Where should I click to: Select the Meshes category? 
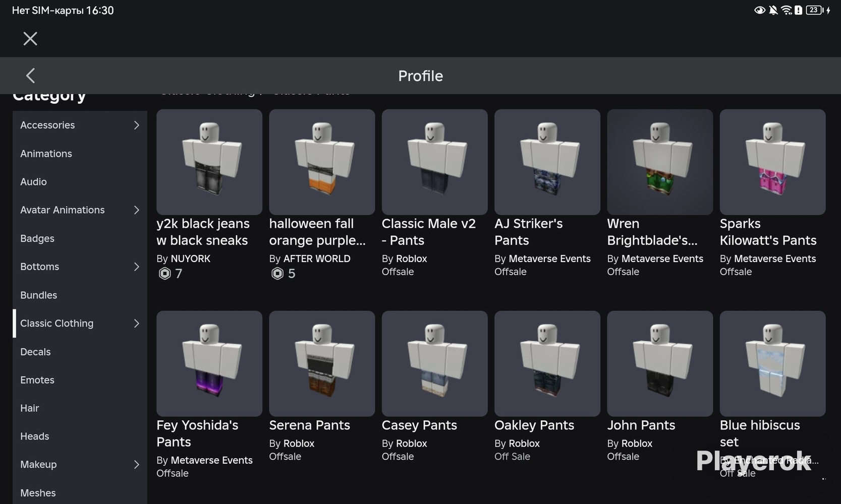[80, 492]
